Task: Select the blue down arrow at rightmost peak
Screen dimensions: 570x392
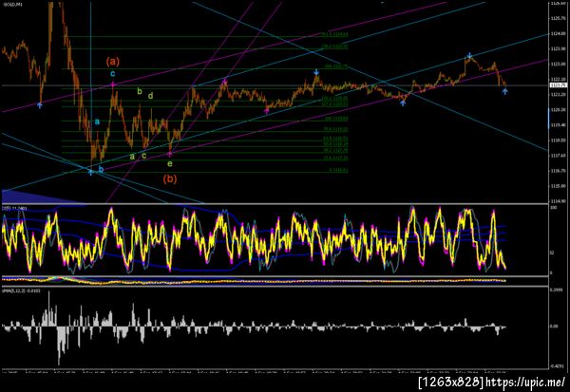Action: (469, 56)
